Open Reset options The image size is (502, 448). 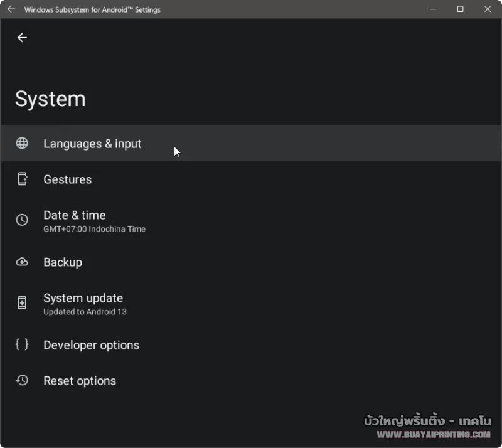pos(80,381)
